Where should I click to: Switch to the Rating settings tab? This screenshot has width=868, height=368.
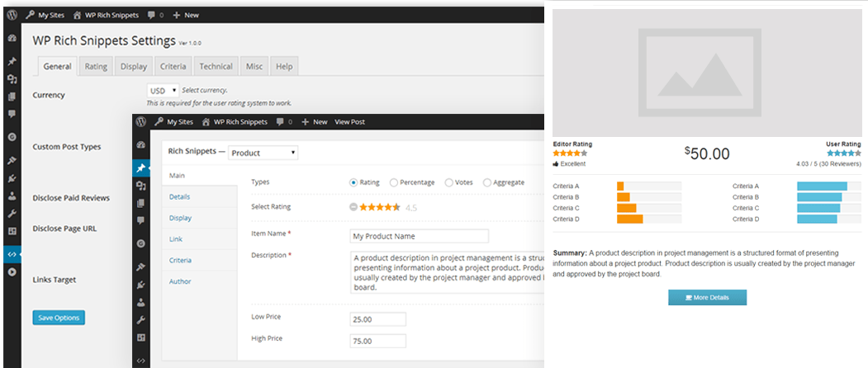click(x=96, y=66)
